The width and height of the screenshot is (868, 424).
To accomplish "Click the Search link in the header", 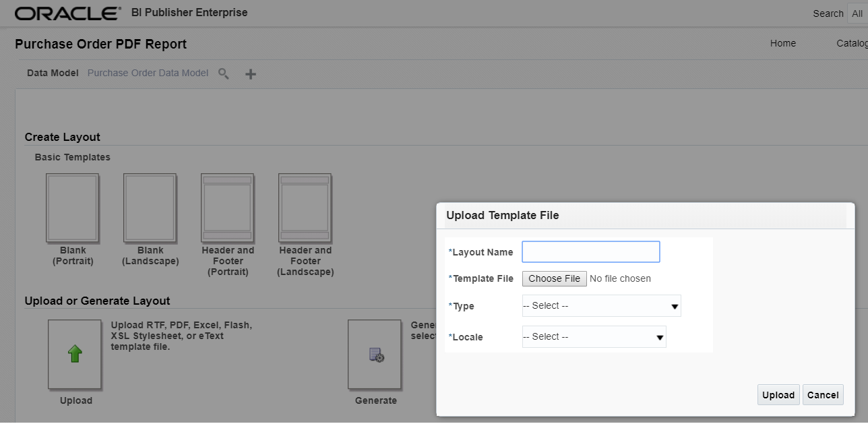I will click(828, 13).
